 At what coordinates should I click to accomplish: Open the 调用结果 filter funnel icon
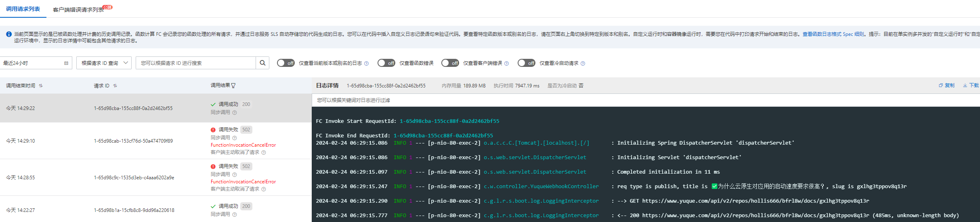(x=233, y=85)
